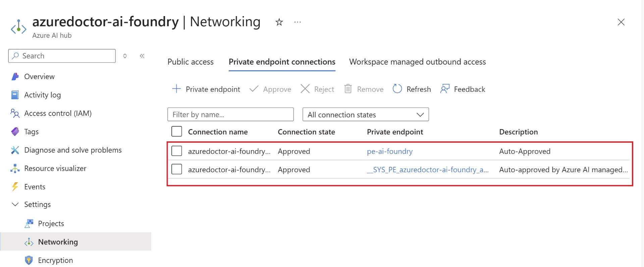
Task: Click Approved state in the pe-ai-foundry row
Action: (x=294, y=151)
